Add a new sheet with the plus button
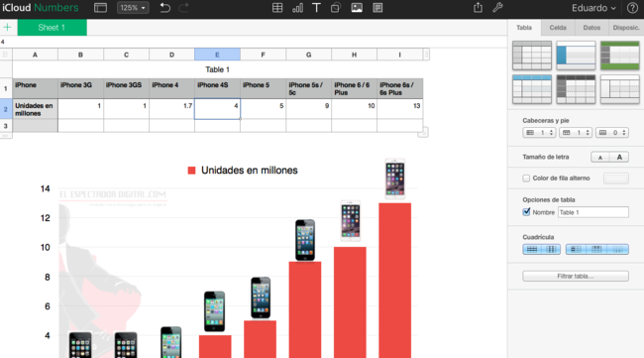Image resolution: width=644 pixels, height=358 pixels. 7,28
